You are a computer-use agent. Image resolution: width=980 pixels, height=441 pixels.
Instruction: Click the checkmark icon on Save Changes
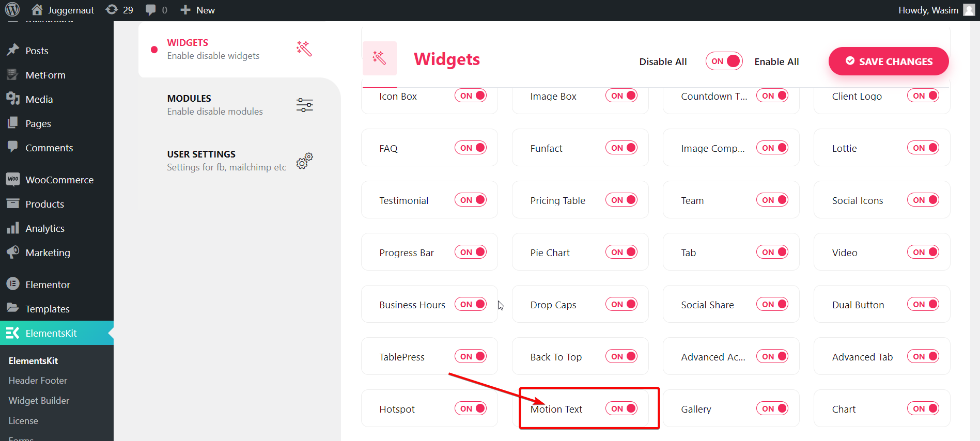click(850, 61)
